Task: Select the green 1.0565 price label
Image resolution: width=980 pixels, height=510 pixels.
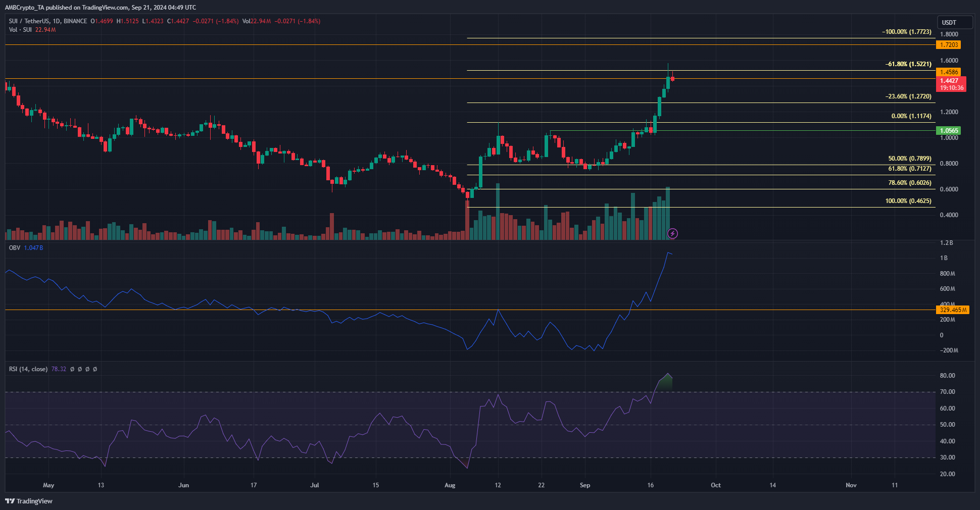Action: pyautogui.click(x=948, y=131)
